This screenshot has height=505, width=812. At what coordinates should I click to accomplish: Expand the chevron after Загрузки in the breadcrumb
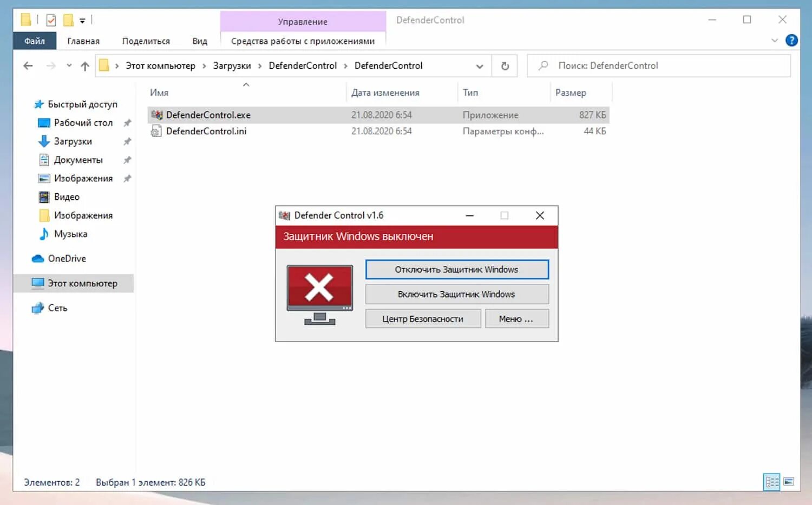click(x=260, y=66)
